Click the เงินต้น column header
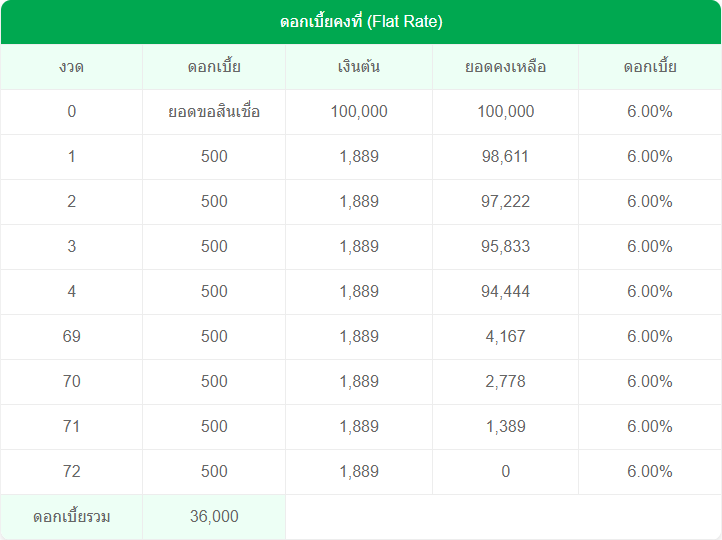 [359, 67]
